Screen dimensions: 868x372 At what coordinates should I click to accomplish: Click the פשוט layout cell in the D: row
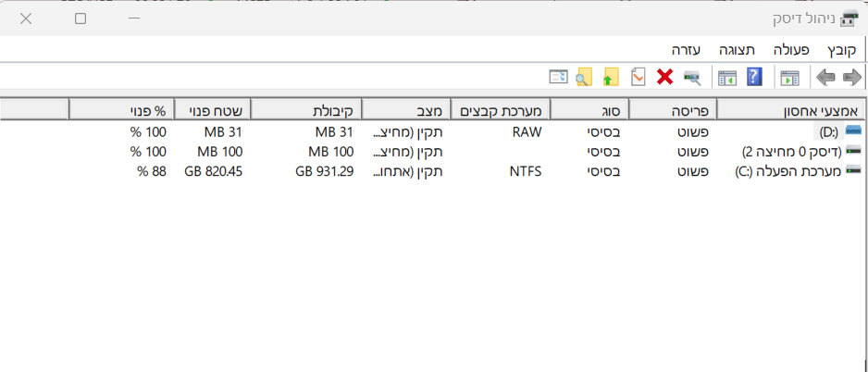(694, 131)
